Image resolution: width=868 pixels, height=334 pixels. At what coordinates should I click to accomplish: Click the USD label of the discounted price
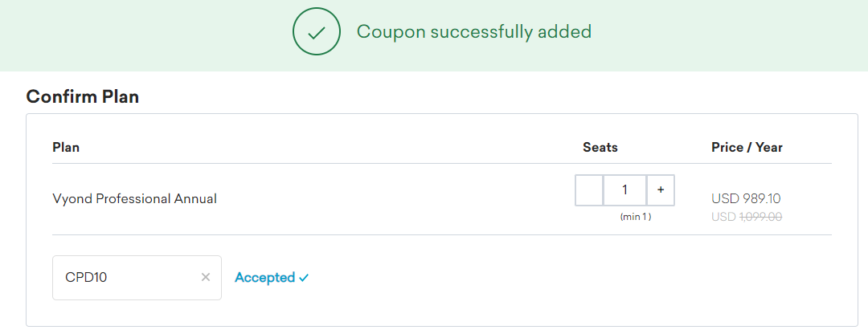point(723,198)
